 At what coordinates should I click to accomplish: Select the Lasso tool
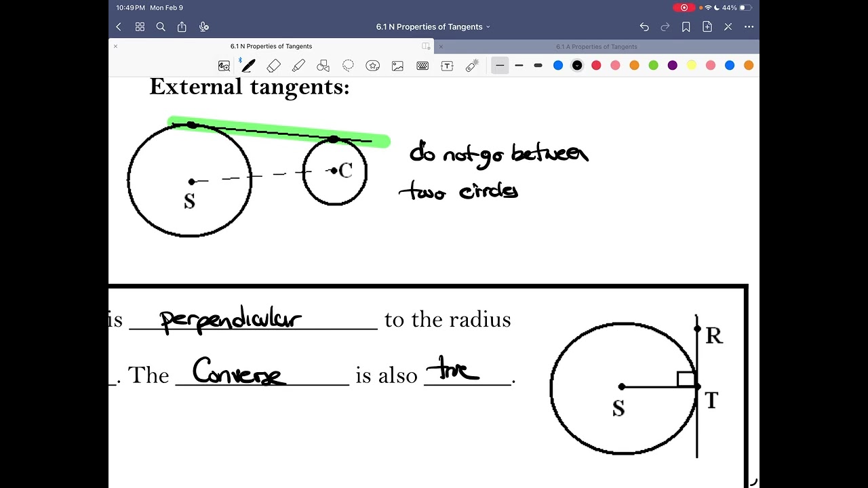pos(348,66)
